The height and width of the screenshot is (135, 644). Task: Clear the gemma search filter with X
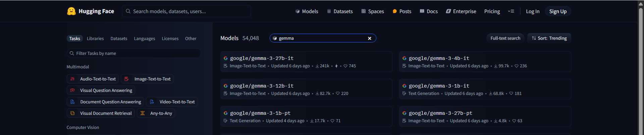369,38
